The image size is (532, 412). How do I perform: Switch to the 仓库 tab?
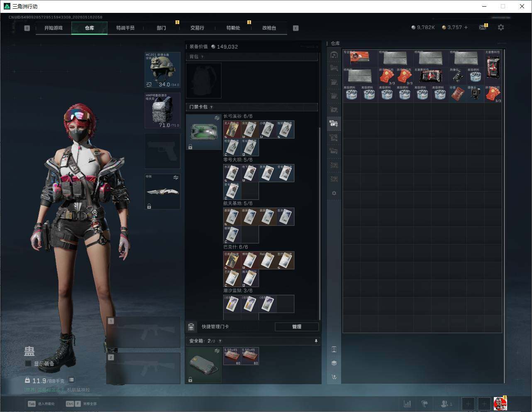click(90, 28)
